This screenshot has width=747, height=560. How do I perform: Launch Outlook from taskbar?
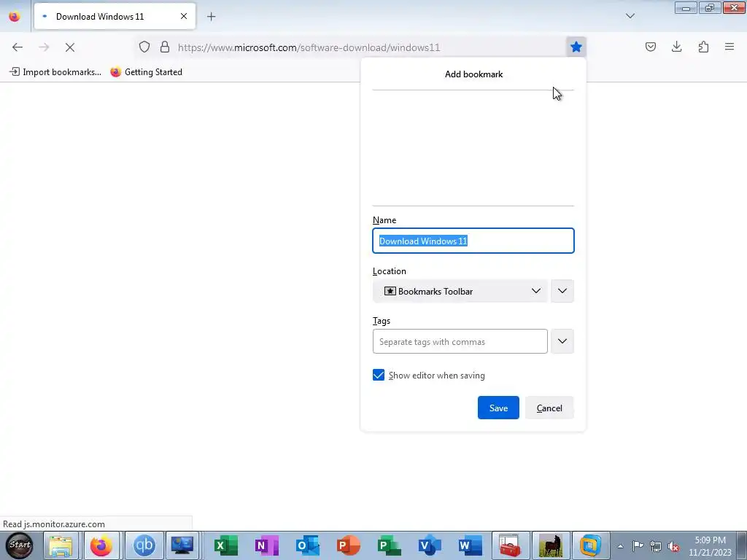pos(307,545)
